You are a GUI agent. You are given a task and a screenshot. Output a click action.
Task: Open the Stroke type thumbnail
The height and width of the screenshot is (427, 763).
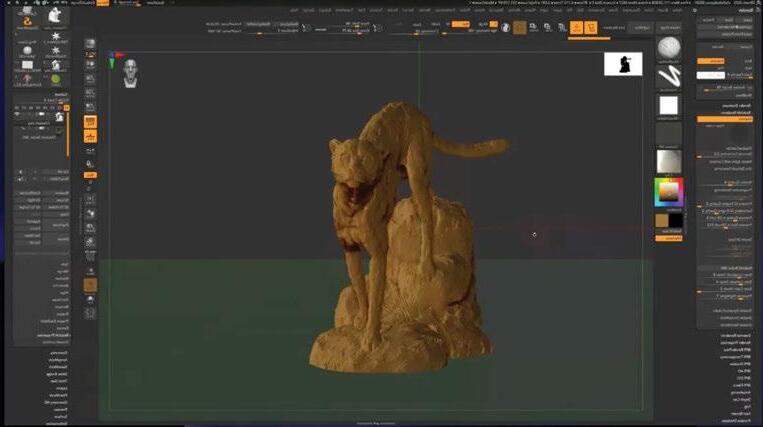[668, 76]
